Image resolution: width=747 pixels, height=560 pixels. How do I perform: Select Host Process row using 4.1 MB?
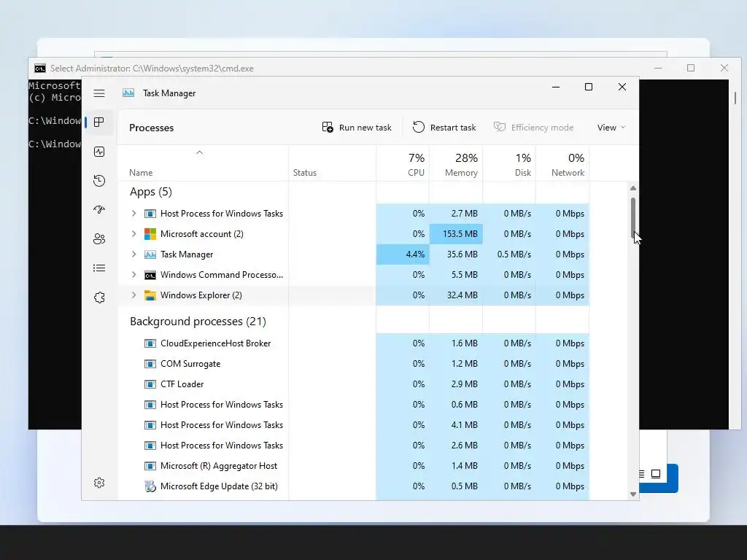click(354, 425)
